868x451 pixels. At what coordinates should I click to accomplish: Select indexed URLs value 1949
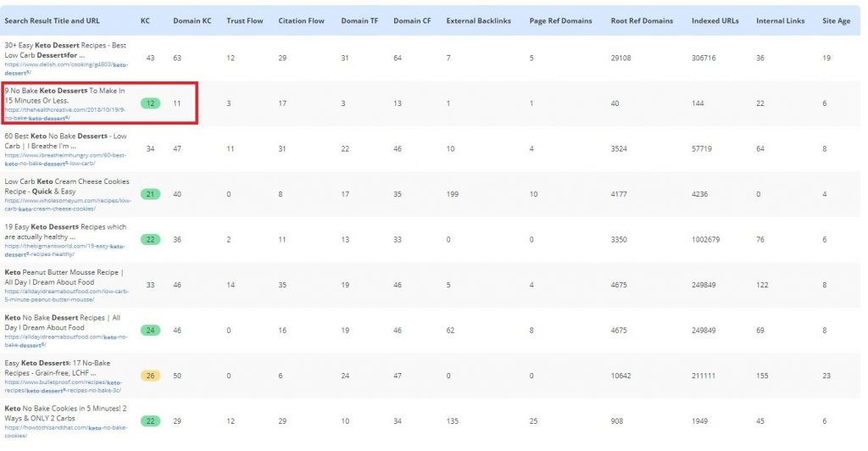(699, 420)
